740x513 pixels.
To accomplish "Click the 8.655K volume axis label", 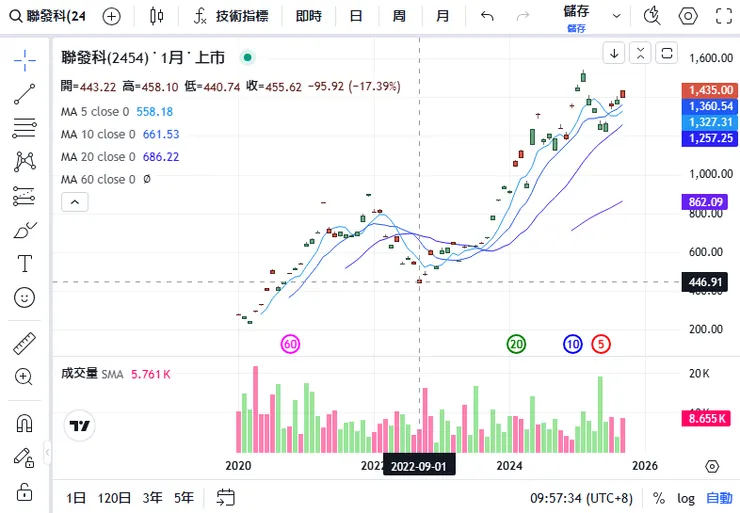I will point(706,418).
